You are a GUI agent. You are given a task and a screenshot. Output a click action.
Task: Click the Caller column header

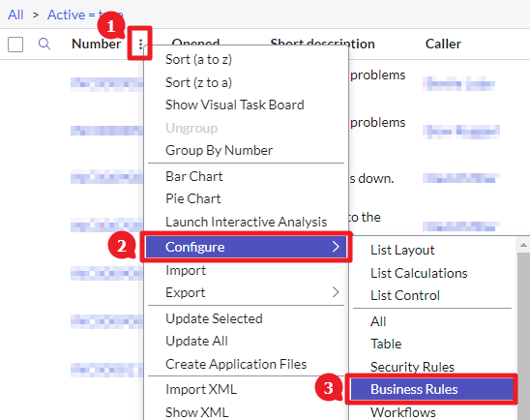[443, 44]
